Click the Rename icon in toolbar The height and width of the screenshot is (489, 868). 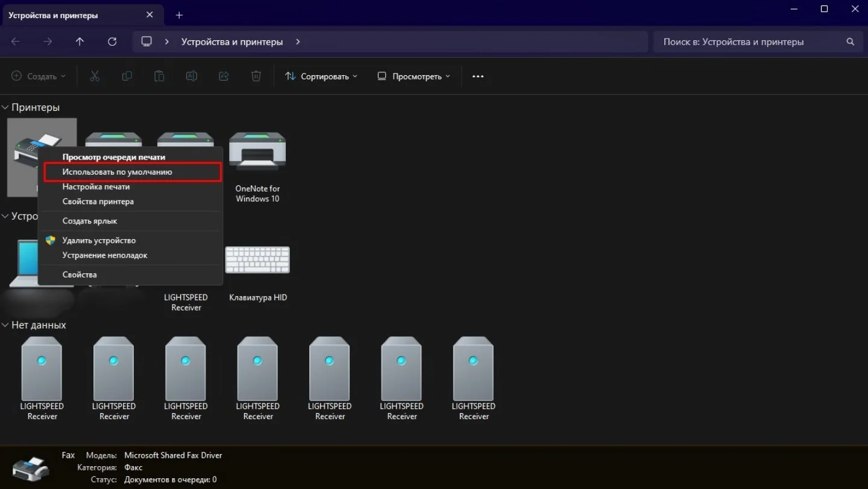(x=191, y=76)
